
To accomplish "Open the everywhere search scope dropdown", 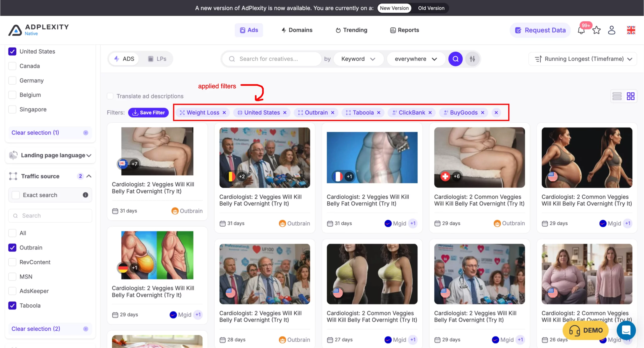I will [416, 59].
